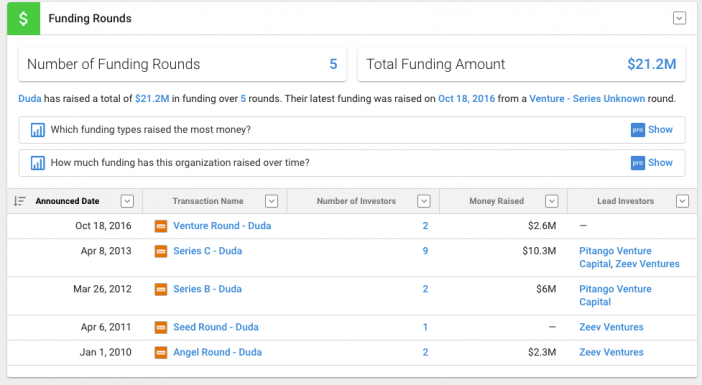Open Pitango Venture Capital in Series B row
The height and width of the screenshot is (385, 702).
(x=615, y=295)
